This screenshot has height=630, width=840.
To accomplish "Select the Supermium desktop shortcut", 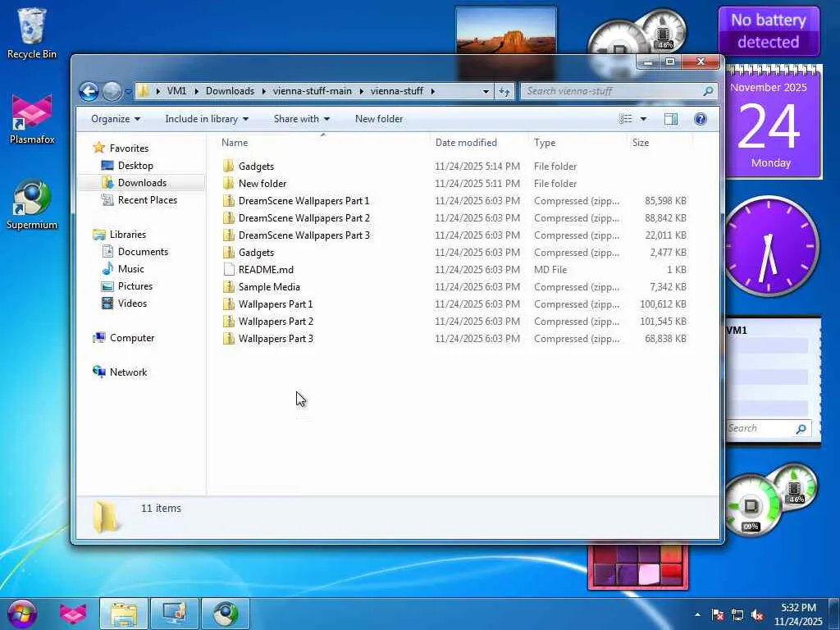I will tap(32, 204).
